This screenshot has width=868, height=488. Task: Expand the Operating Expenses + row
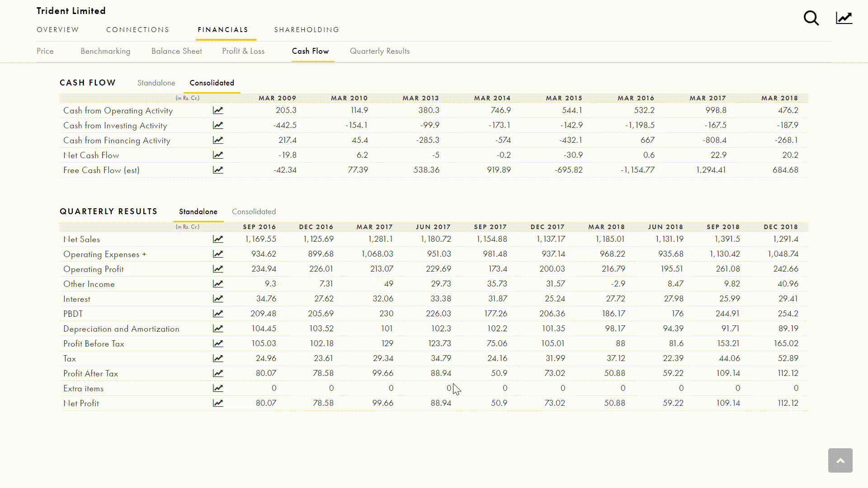105,254
